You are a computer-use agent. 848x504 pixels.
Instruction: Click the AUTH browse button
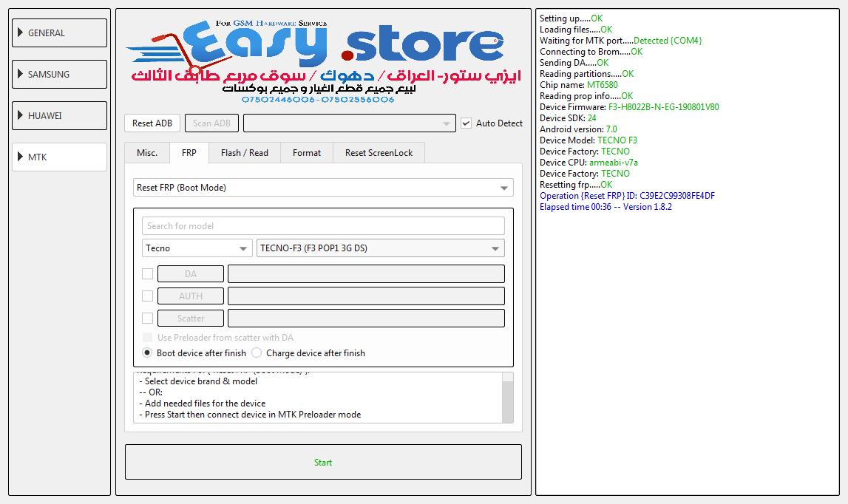190,296
